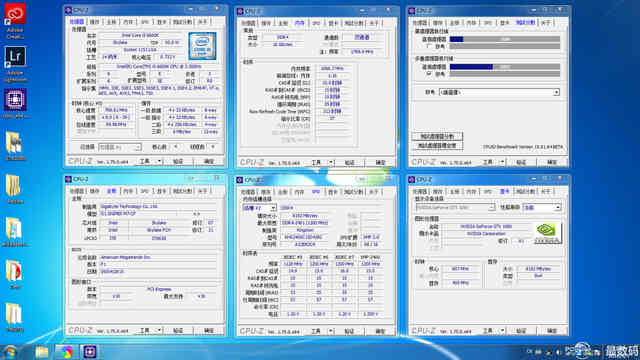Click the 'NVIDIA GeForce GTX' name field in graphics window
The image size is (640, 360).
[x=486, y=226]
